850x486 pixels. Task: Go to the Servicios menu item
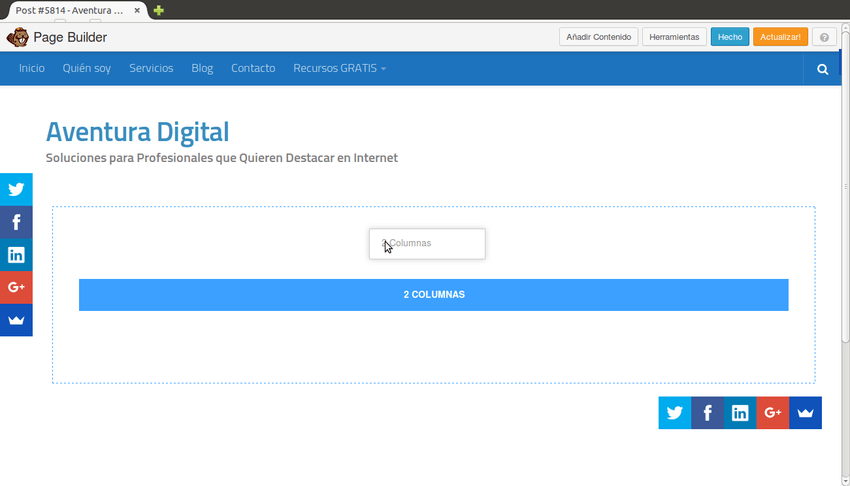(x=151, y=69)
